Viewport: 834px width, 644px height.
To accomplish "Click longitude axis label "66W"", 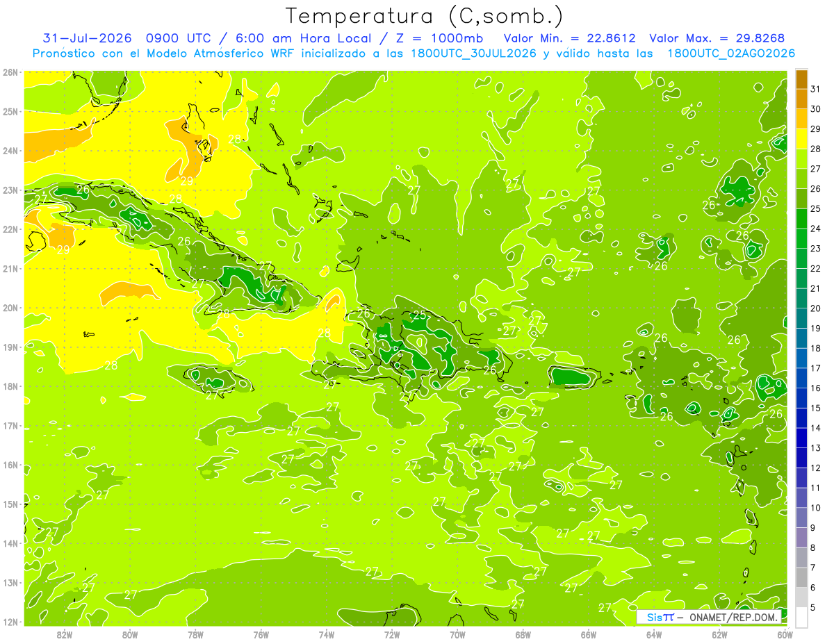I will tap(589, 635).
